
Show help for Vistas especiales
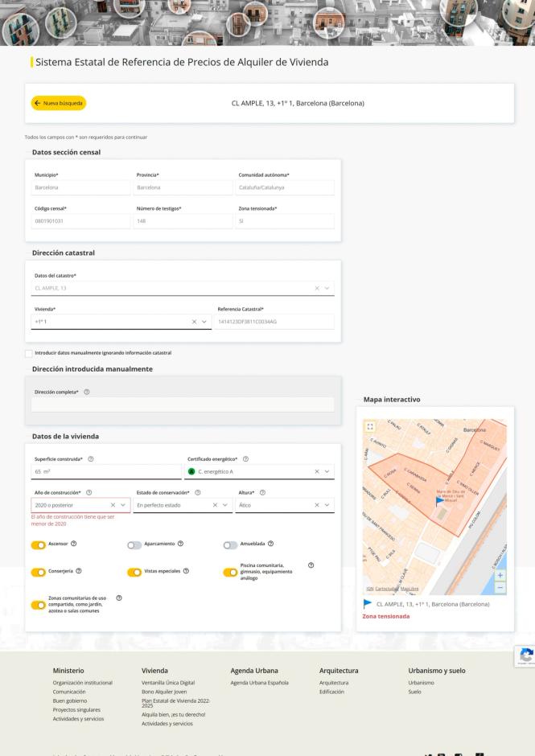[x=186, y=571]
